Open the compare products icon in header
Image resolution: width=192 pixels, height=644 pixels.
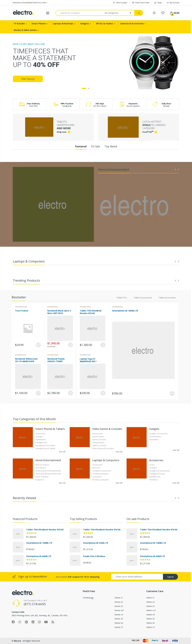click(x=154, y=13)
